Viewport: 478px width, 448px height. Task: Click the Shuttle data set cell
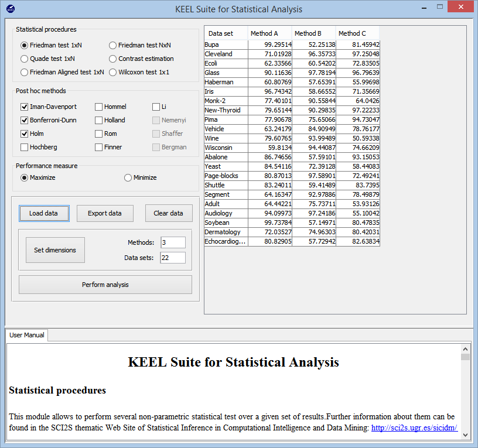226,185
